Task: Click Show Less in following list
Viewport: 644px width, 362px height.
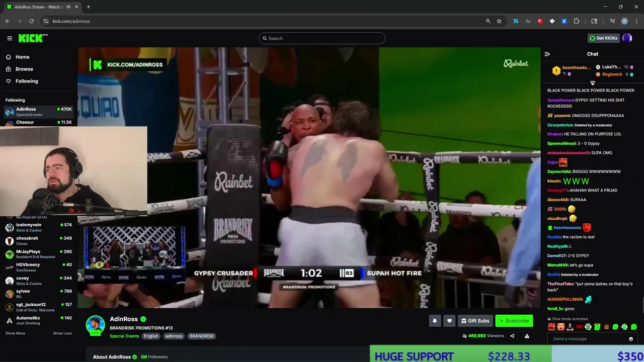Action: point(62,333)
